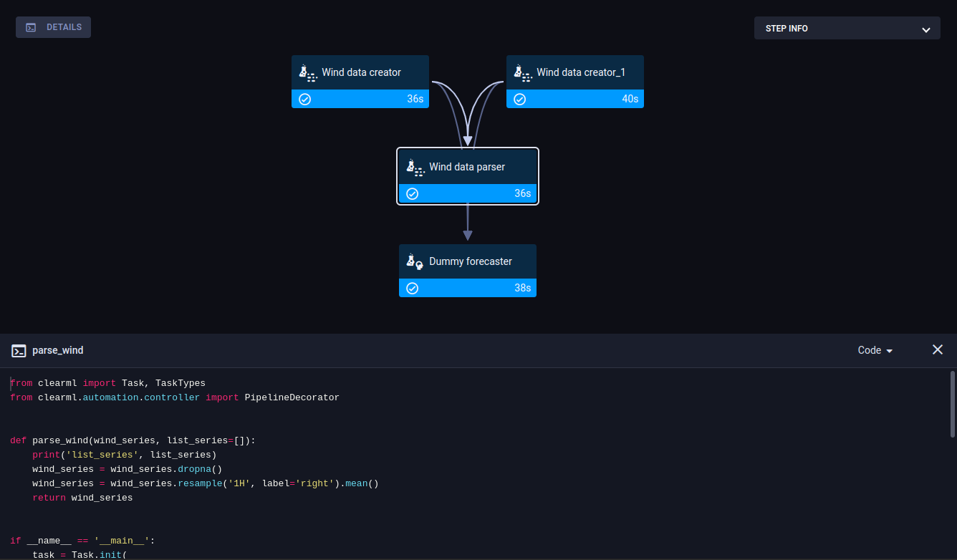Click the robot icon on Dummy forecaster node
Image resolution: width=957 pixels, height=560 pixels.
click(415, 261)
